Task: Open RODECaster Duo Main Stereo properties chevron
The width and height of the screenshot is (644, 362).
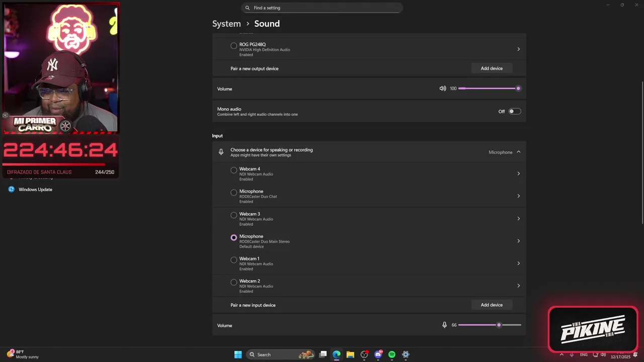Action: coord(518,241)
